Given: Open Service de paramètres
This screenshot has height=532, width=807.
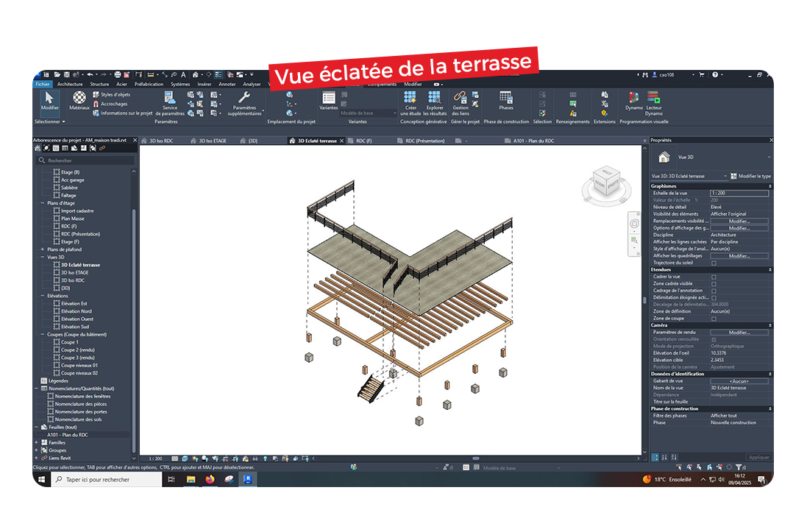Looking at the screenshot, I should [x=170, y=103].
